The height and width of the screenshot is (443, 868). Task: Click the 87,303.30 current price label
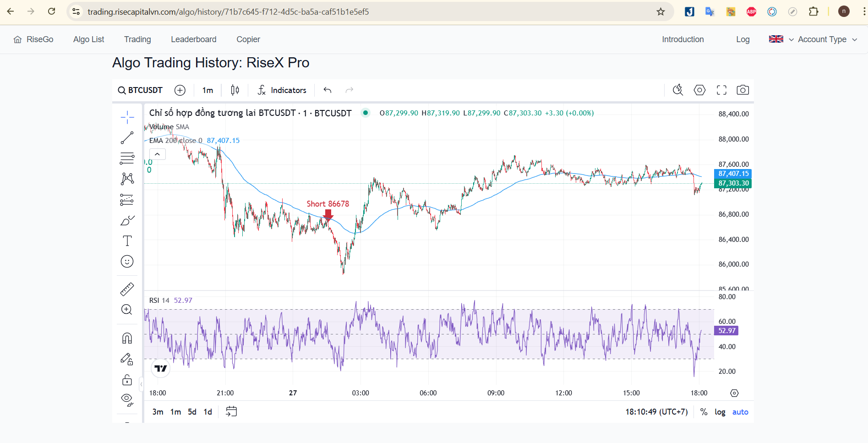click(x=733, y=183)
